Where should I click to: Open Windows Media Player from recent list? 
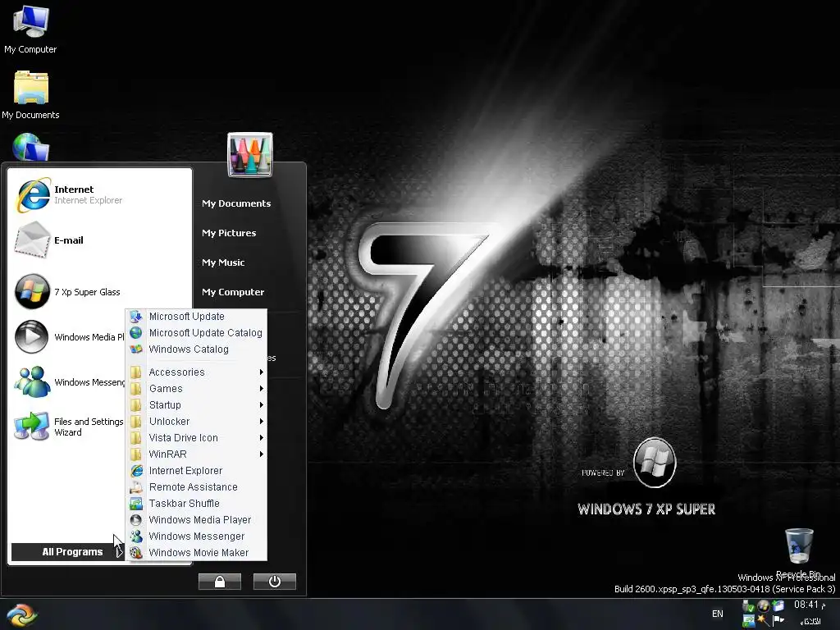click(69, 337)
